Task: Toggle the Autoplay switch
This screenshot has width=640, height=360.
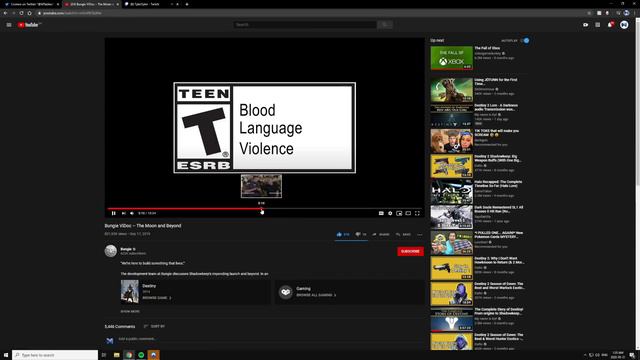Action: 525,40
